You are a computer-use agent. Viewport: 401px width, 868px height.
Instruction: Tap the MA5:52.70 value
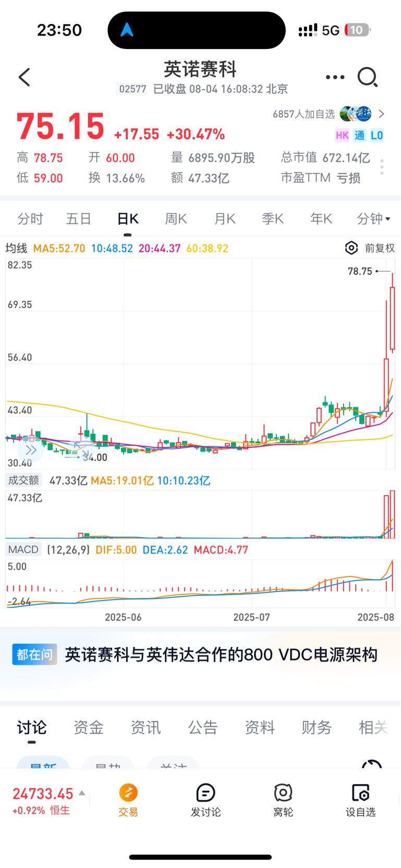click(x=59, y=248)
